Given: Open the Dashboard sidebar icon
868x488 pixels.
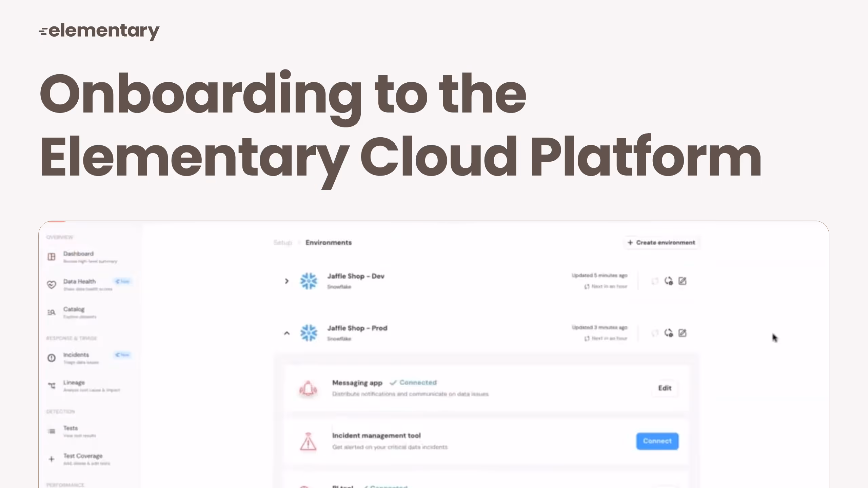Looking at the screenshot, I should coord(51,257).
